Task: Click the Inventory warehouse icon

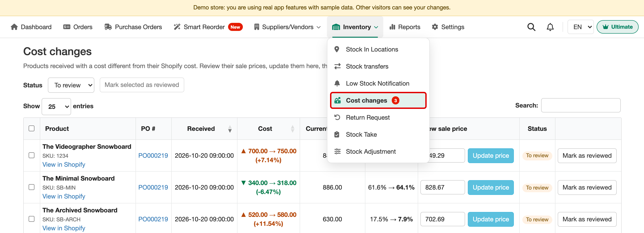Action: (336, 27)
